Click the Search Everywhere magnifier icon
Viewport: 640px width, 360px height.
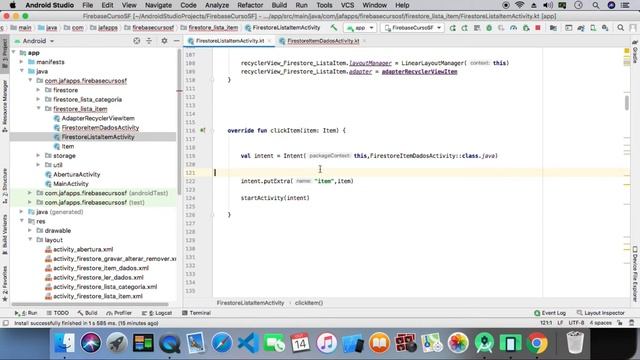[620, 28]
